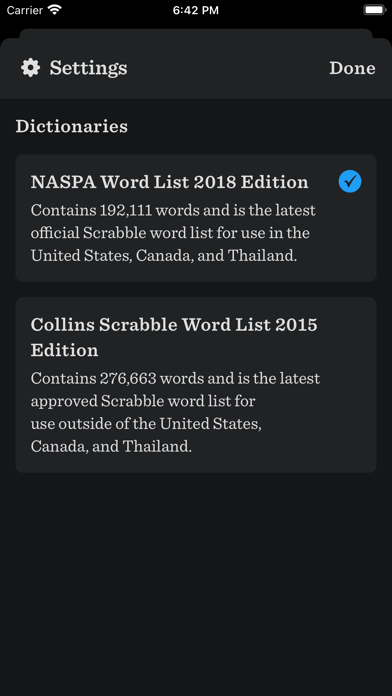Tap the "Contains 276,663 words" description line

pyautogui.click(x=175, y=379)
